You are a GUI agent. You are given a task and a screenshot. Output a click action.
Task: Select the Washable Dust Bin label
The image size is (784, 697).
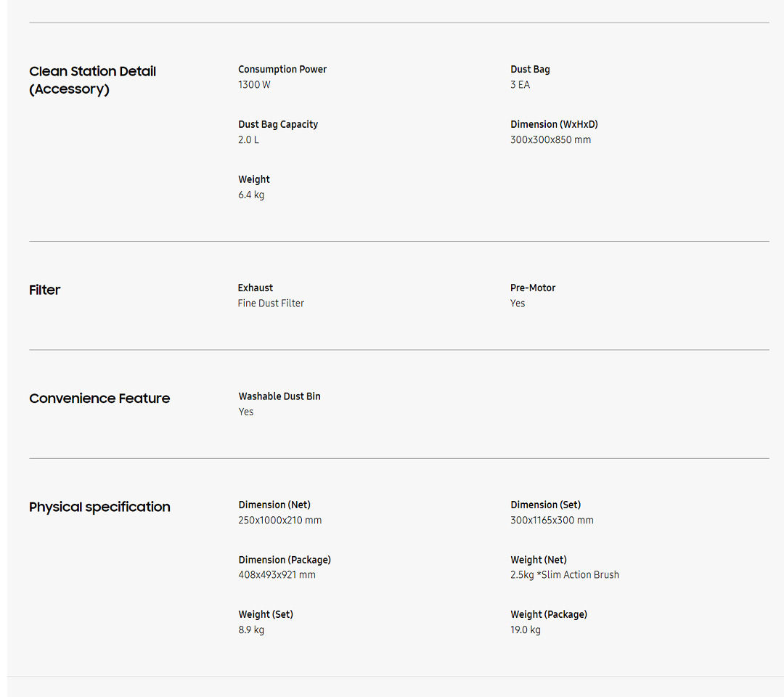coord(279,396)
